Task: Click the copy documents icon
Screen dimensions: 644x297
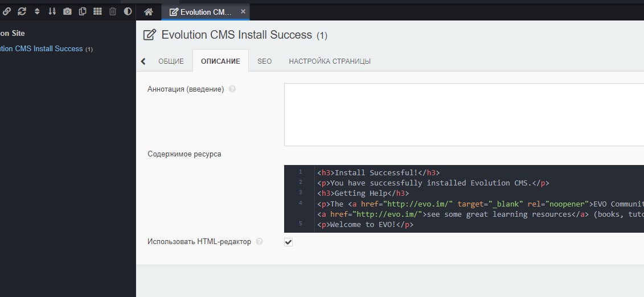Action: click(x=83, y=11)
